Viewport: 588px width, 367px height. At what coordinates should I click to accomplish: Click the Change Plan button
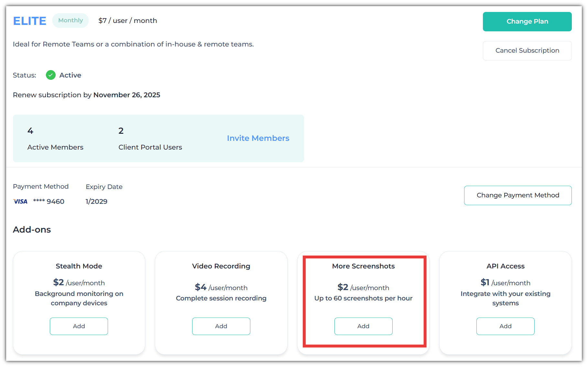click(527, 22)
